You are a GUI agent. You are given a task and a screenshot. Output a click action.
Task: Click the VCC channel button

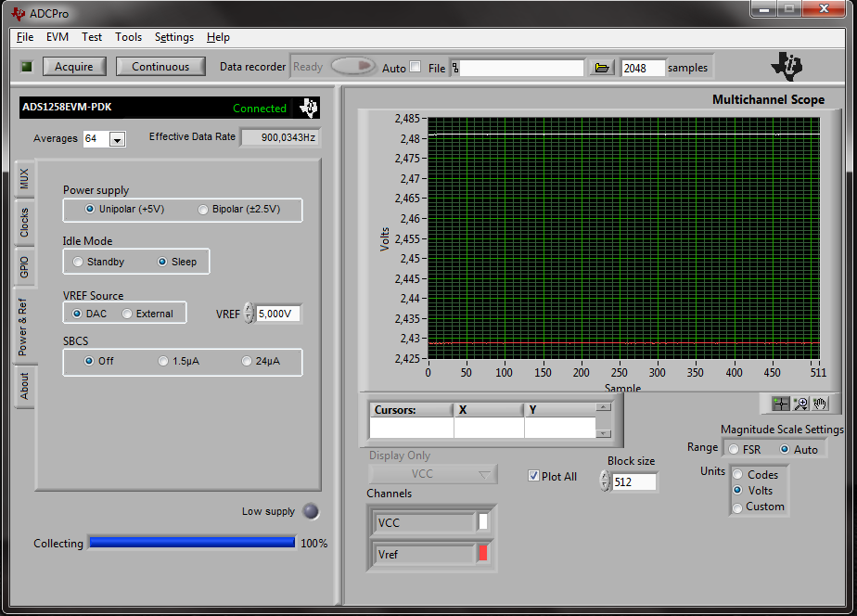point(424,522)
